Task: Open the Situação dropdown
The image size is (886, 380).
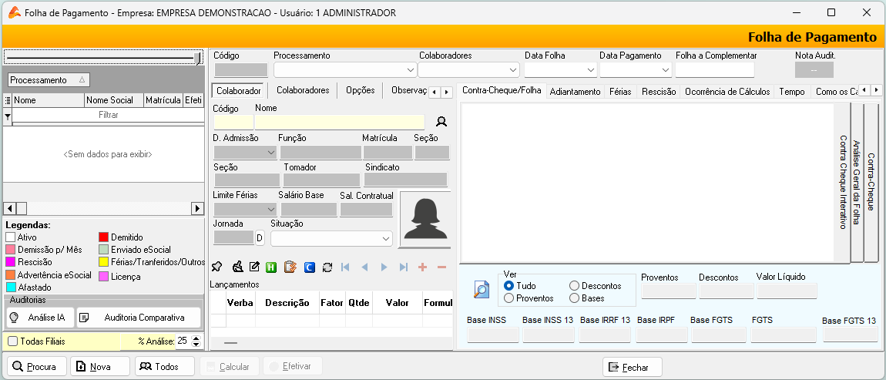Action: (x=386, y=239)
